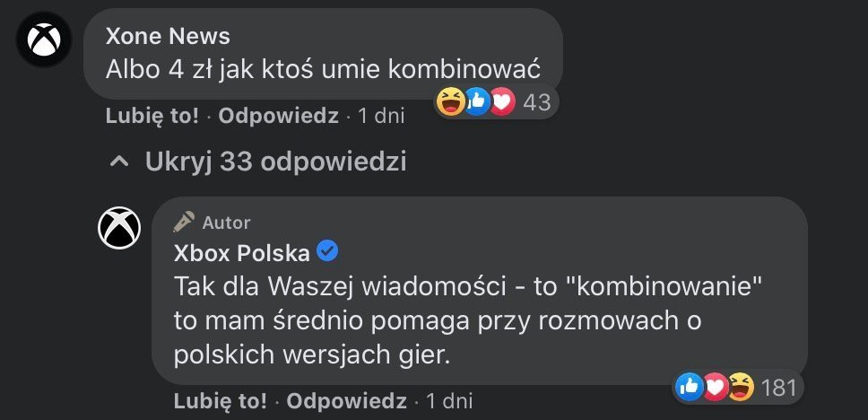Click "Odpowiedz" under the Xbox Polska reply
Image resolution: width=868 pixels, height=420 pixels.
click(347, 400)
